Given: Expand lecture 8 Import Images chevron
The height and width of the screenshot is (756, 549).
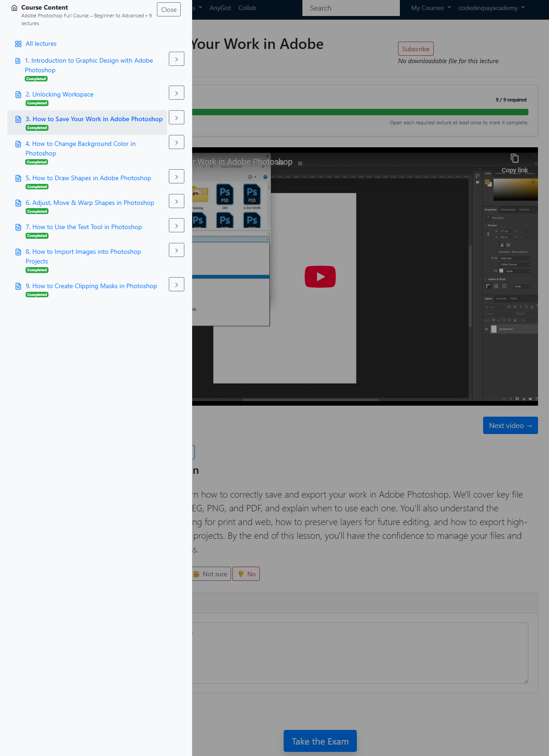Looking at the screenshot, I should (177, 250).
